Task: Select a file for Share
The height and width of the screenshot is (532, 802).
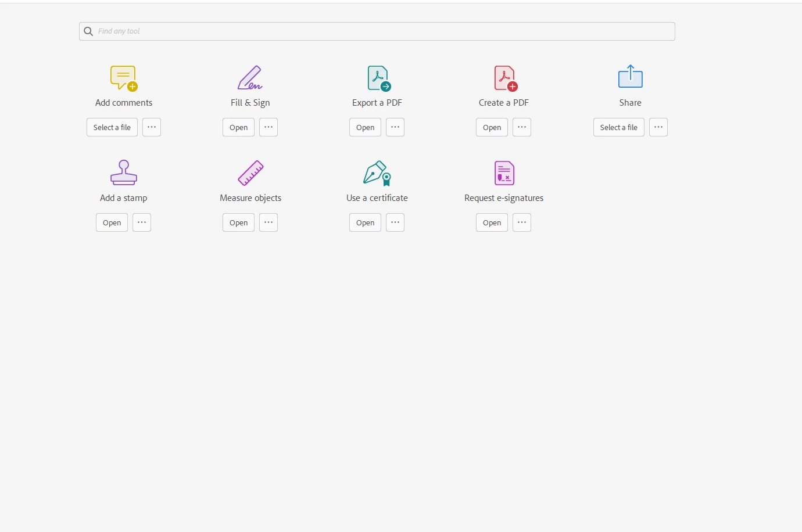Action: point(619,127)
